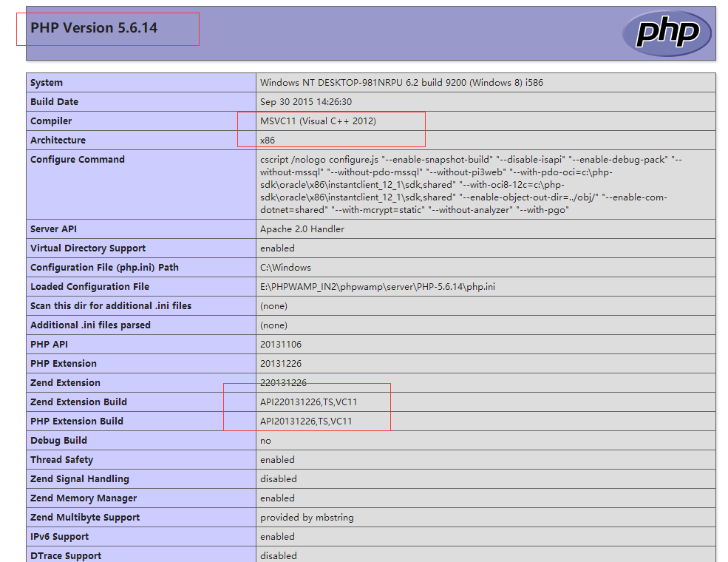
Task: Select the API20131226,TS,VC11 value
Action: 307,421
